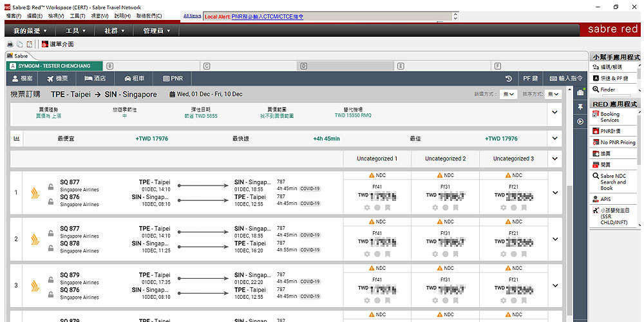
Task: Select circle radio under Ff31 in row 3
Action: (x=445, y=301)
